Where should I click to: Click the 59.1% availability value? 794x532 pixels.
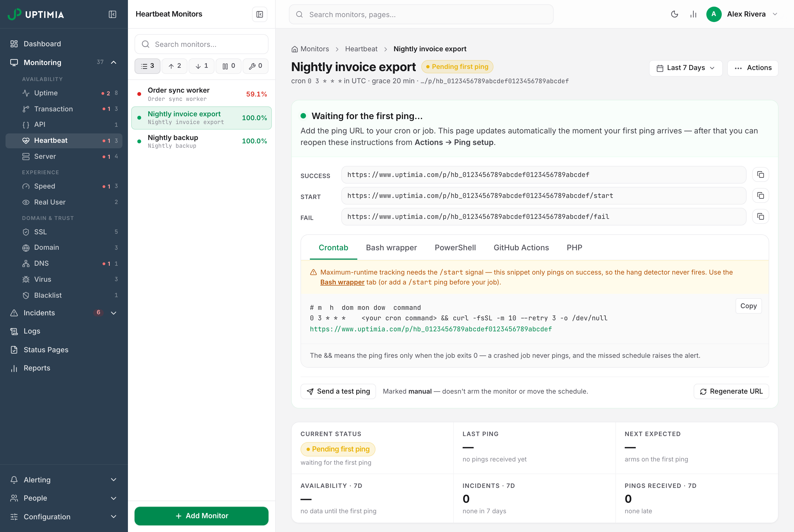pos(256,94)
